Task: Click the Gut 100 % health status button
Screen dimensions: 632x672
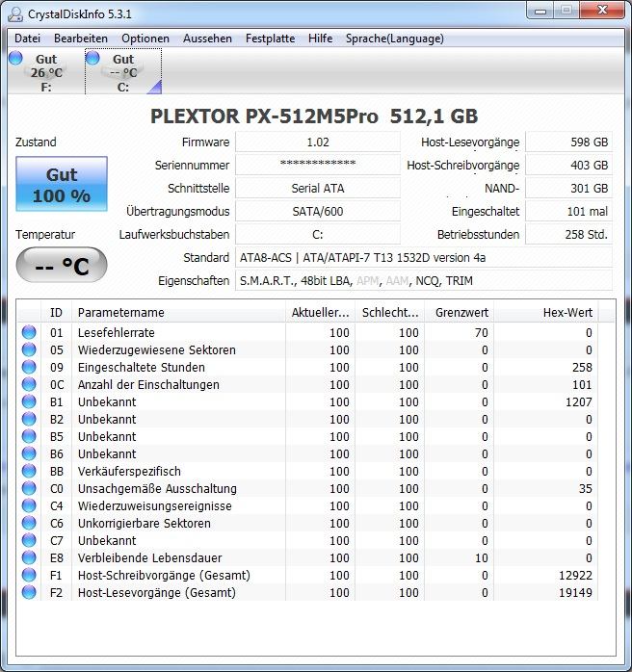Action: [x=62, y=184]
